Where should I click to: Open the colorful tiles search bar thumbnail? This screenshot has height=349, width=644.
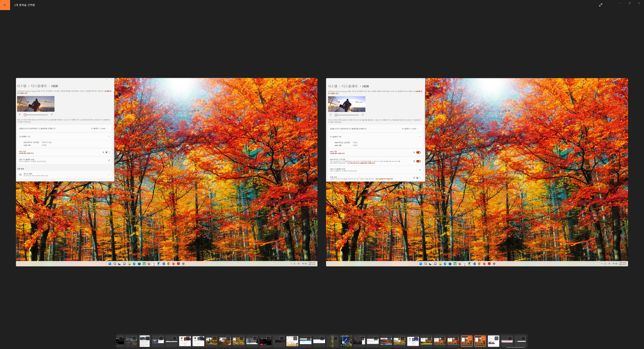coord(252,341)
